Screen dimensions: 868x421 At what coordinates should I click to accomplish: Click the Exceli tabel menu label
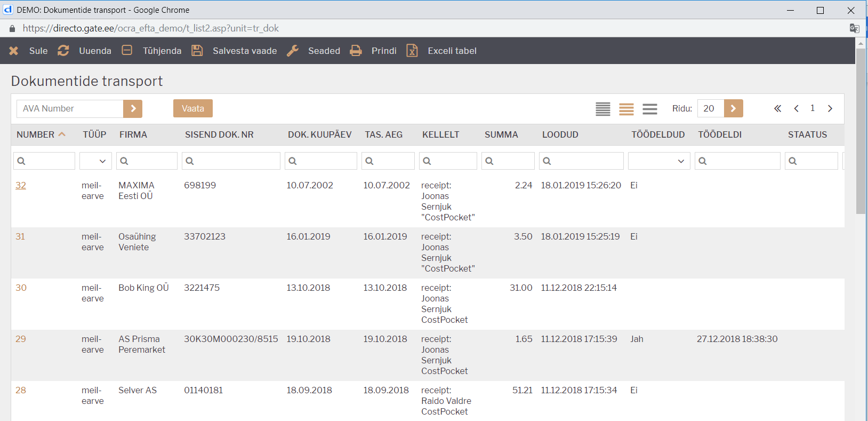click(x=452, y=51)
